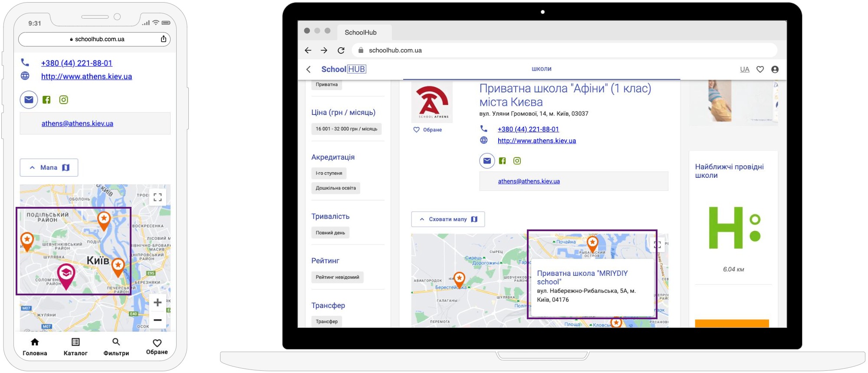
Task: Click the Facebook icon in the desktop school card
Action: [x=502, y=161]
